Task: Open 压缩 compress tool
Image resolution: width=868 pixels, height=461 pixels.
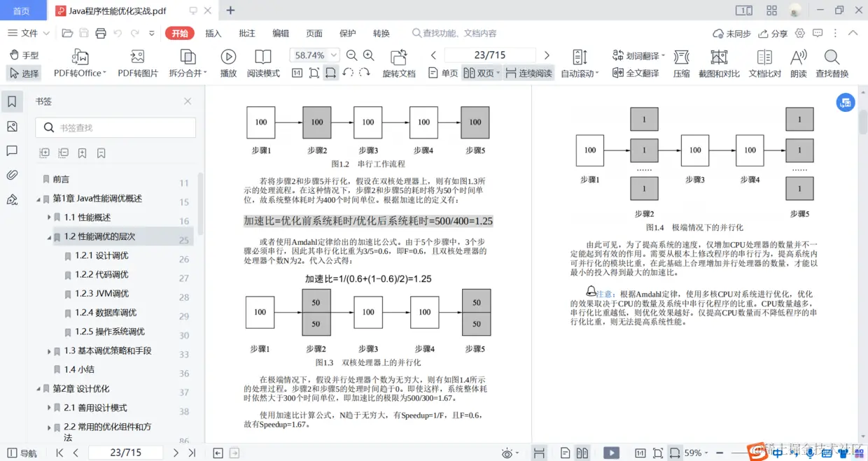Action: pos(681,64)
